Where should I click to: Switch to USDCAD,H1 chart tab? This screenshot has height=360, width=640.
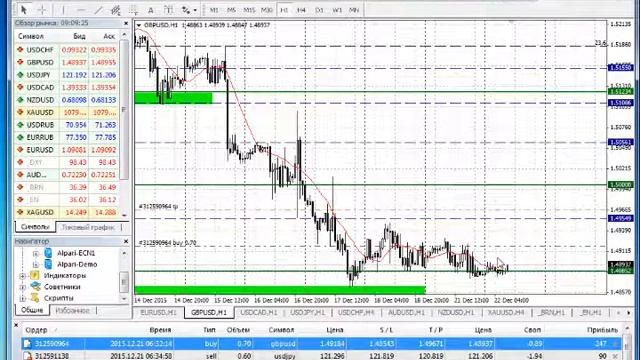pos(259,313)
